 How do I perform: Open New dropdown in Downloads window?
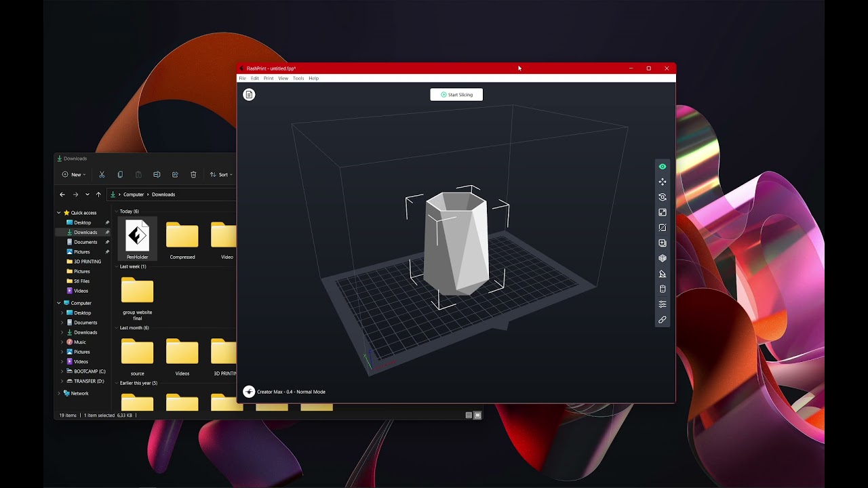(74, 175)
